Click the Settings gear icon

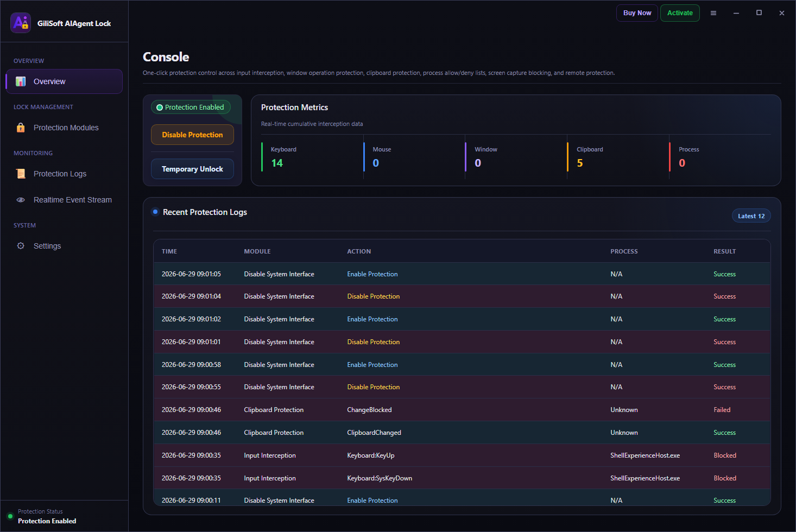[x=21, y=246]
